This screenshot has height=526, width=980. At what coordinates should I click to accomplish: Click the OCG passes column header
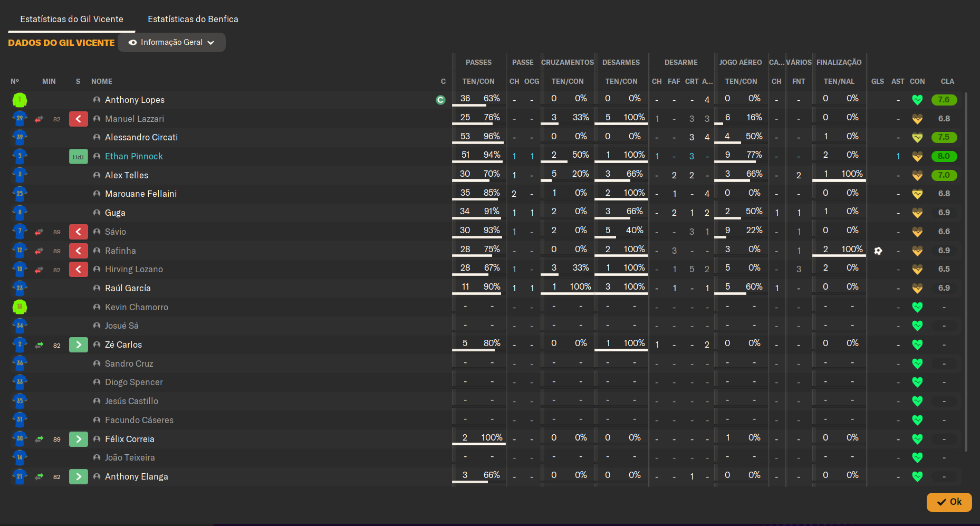point(532,81)
